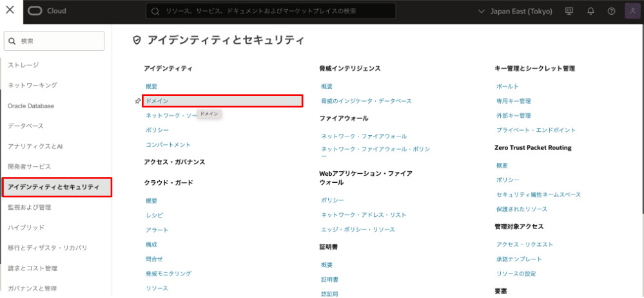644x298 pixels.
Task: Open the ネットワーク・ファイアウォール link
Action: [364, 136]
